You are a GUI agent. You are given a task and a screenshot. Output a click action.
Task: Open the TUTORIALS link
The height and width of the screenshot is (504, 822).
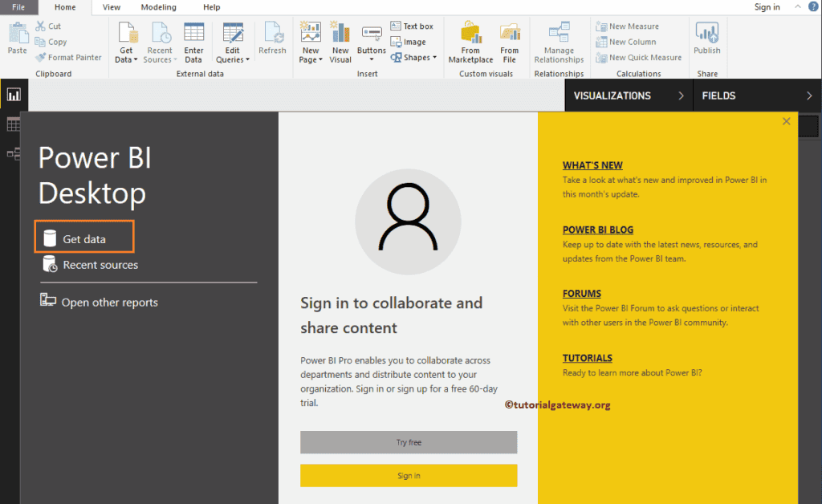pos(587,358)
